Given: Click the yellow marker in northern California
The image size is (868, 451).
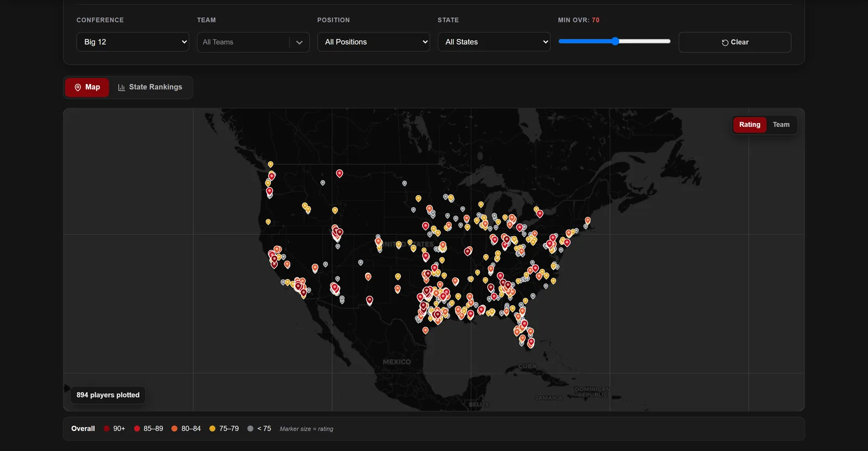Looking at the screenshot, I should [268, 222].
